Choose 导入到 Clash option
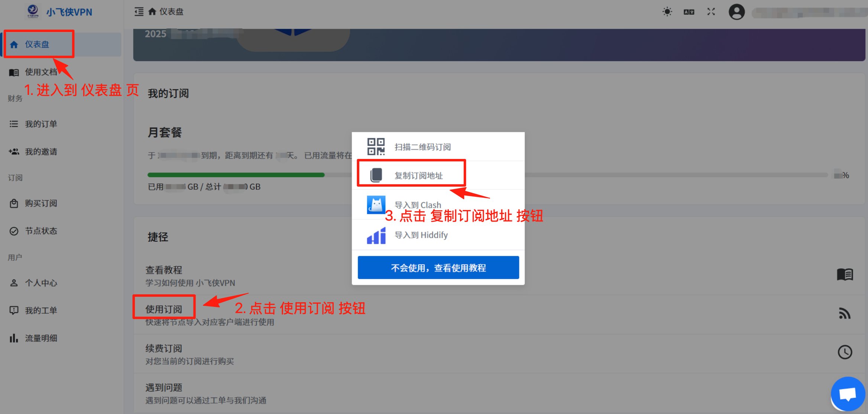868x414 pixels. pyautogui.click(x=418, y=205)
